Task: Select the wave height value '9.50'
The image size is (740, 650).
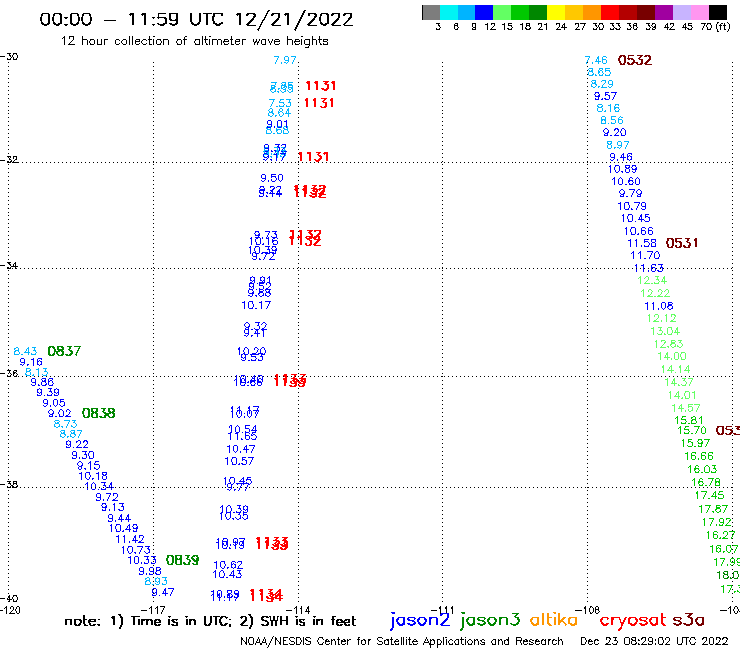Action: coord(272,178)
